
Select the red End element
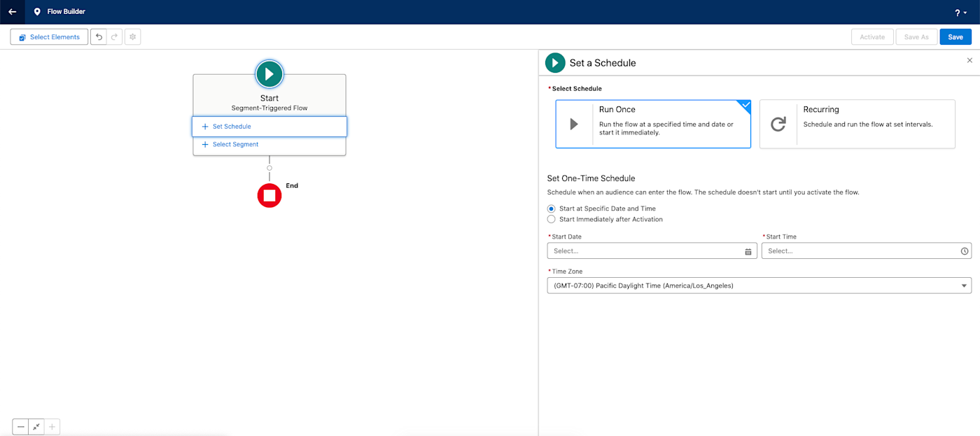(x=269, y=195)
